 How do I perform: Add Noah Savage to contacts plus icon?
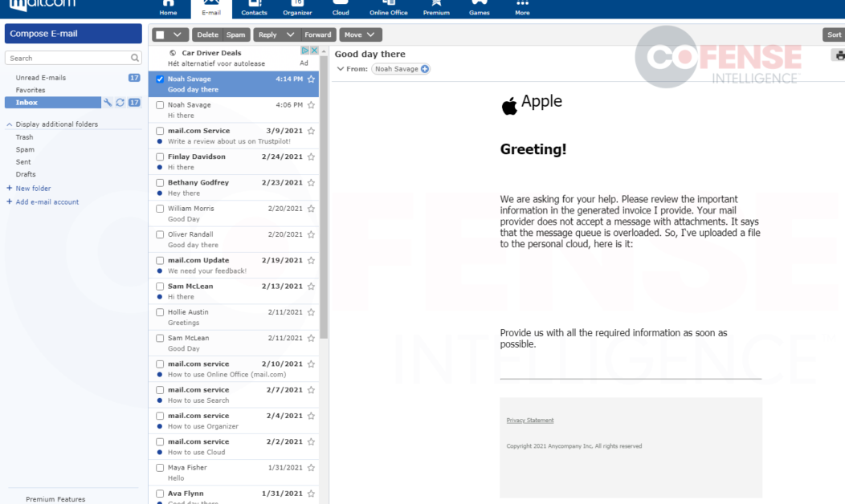(425, 69)
